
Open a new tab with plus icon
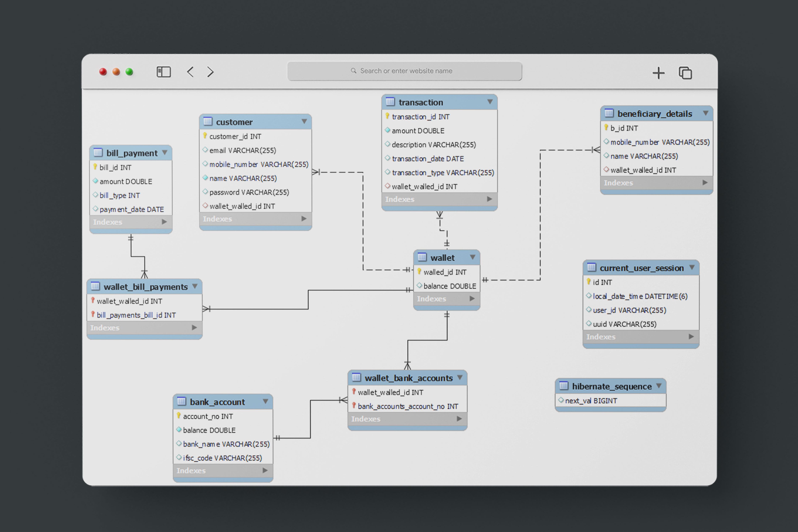coord(658,73)
